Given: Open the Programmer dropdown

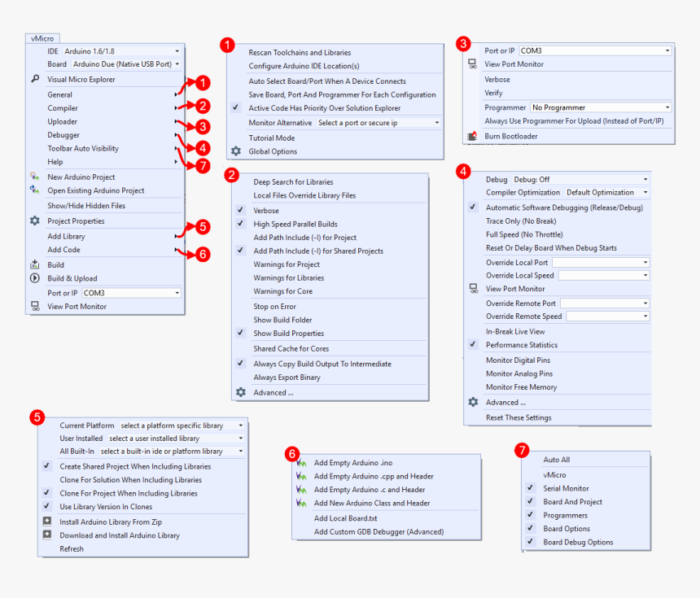Looking at the screenshot, I should [601, 107].
